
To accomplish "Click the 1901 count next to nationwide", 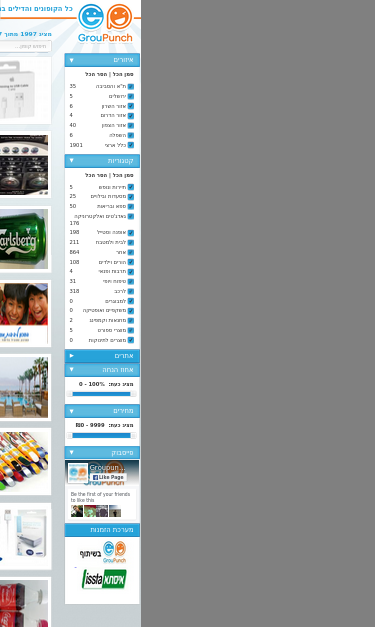I will [76, 145].
